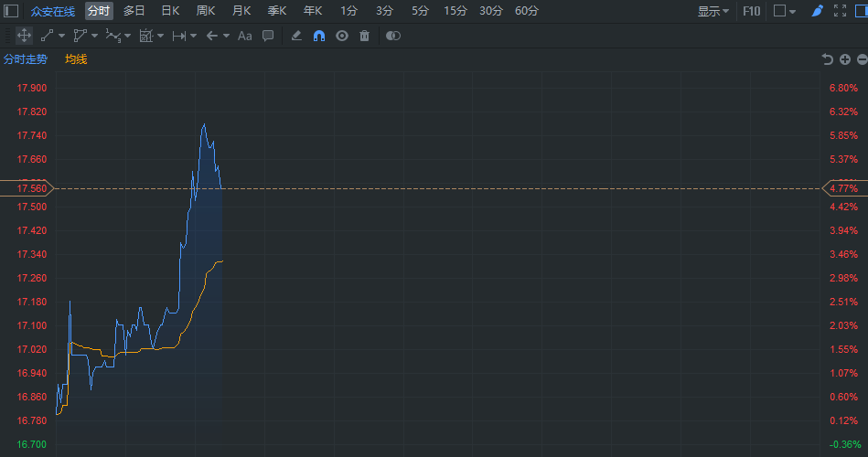Click the undo reset chart arrow icon
This screenshot has height=457, width=868.
tap(827, 59)
